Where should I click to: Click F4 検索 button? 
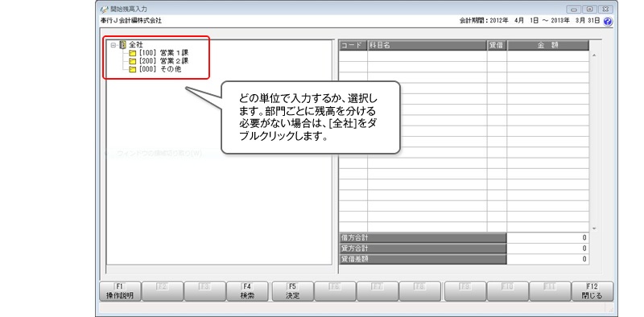point(248,291)
